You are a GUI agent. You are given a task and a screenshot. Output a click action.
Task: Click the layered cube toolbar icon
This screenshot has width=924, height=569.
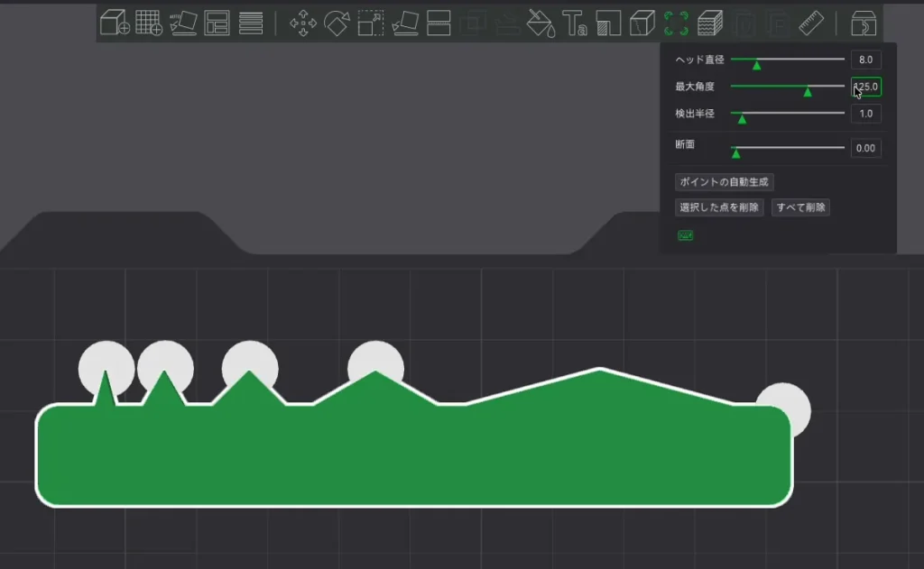click(710, 23)
